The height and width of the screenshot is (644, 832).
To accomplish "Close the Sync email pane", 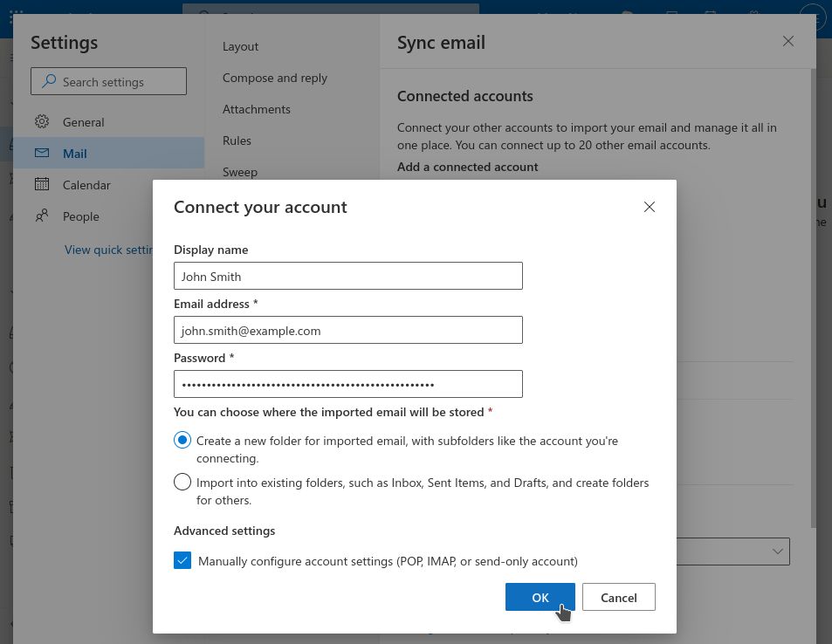I will point(788,41).
